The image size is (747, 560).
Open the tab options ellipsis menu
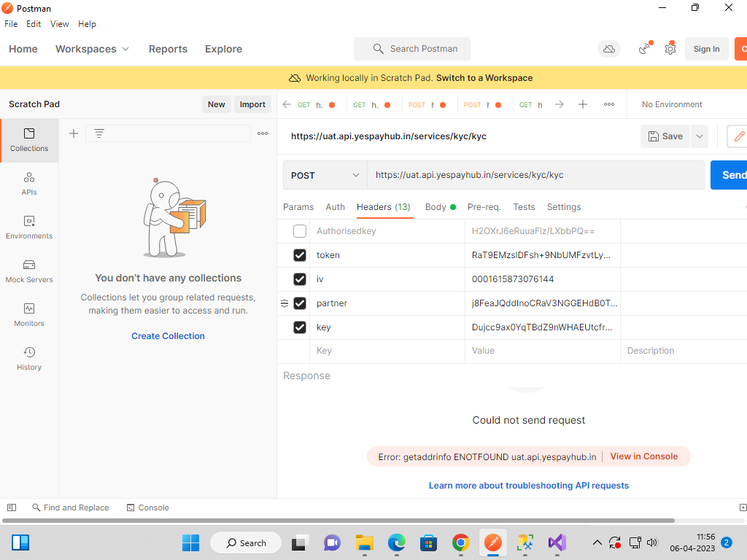(609, 104)
